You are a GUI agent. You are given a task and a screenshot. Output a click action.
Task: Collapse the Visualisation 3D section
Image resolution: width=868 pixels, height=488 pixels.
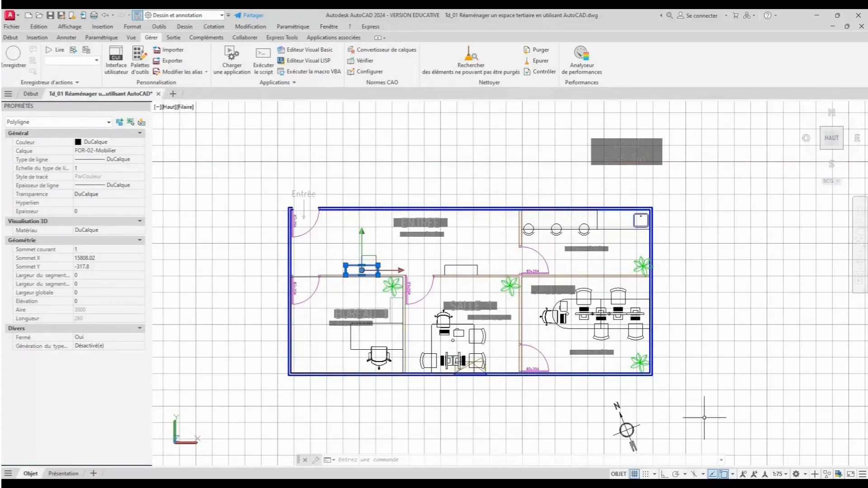[x=140, y=221]
